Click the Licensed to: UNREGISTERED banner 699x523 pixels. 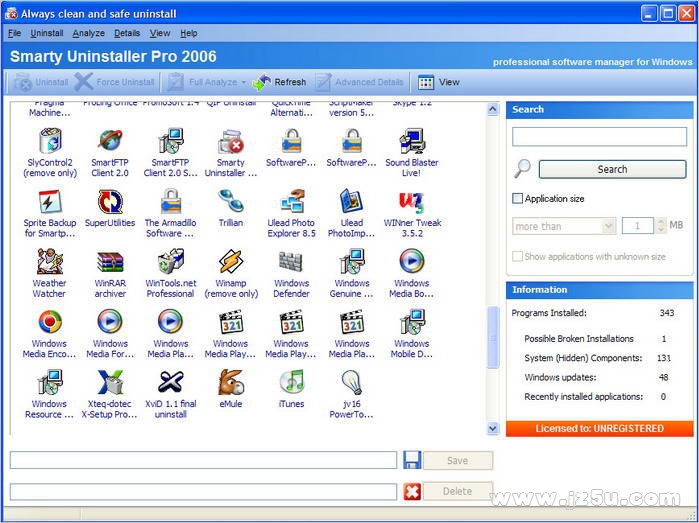tap(600, 428)
